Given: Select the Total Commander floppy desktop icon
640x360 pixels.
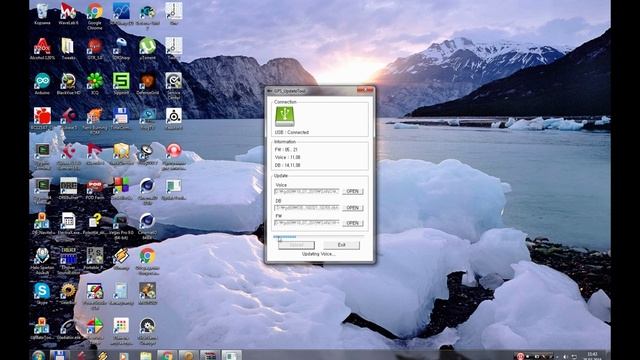Looking at the screenshot, I should click(x=121, y=119).
